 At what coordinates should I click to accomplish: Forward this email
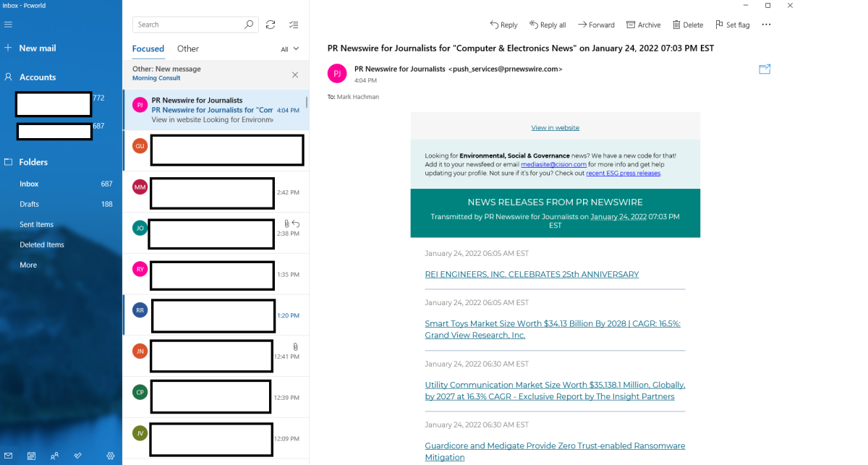[596, 25]
